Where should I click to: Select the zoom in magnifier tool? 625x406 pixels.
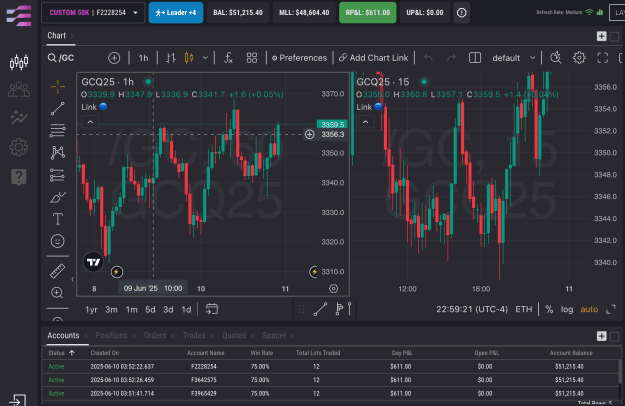click(x=57, y=293)
